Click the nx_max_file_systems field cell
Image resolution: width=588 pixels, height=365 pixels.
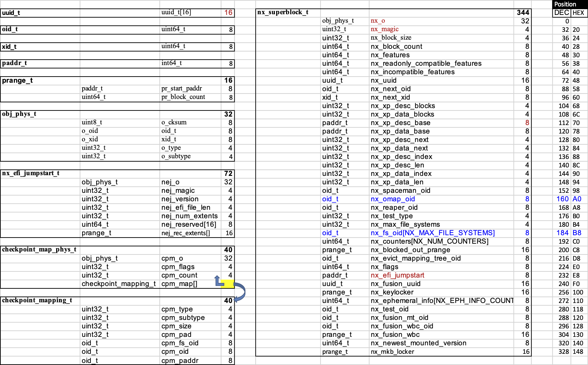(x=441, y=224)
